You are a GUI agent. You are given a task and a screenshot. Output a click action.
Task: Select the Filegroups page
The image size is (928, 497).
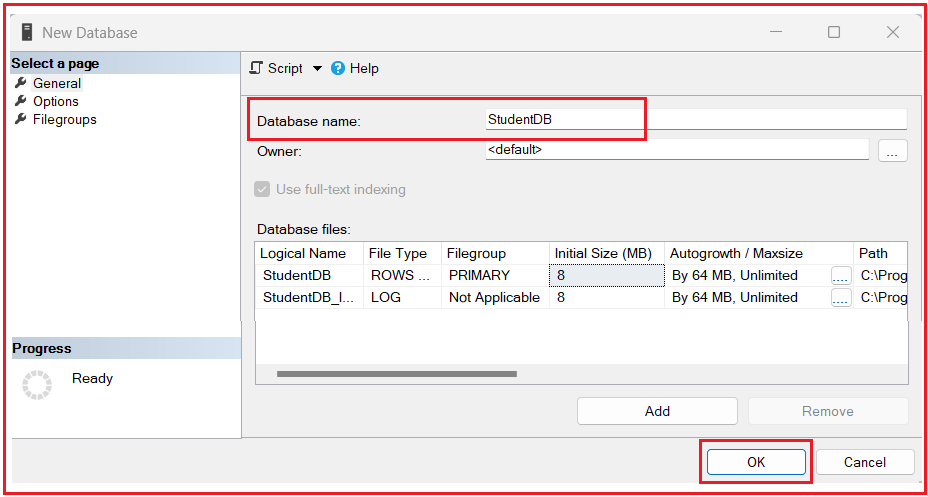[65, 120]
